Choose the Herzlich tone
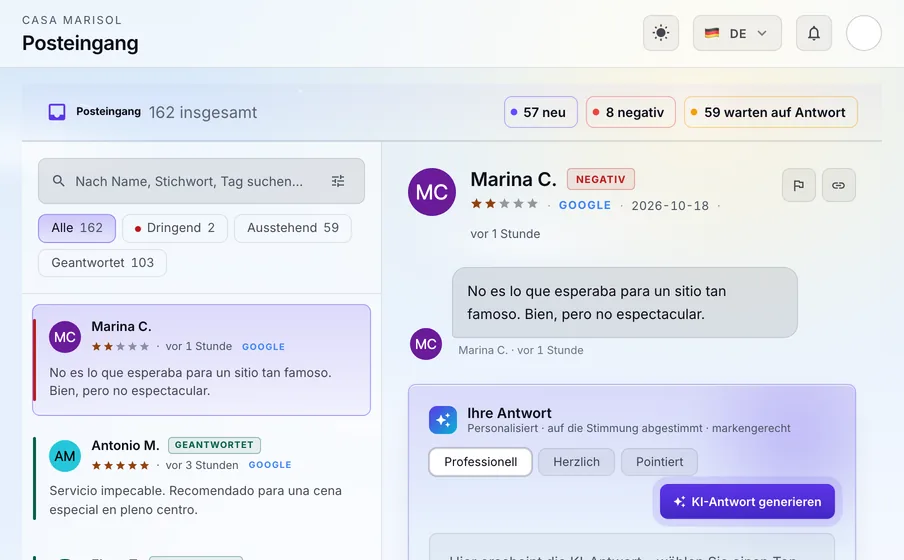 [576, 462]
